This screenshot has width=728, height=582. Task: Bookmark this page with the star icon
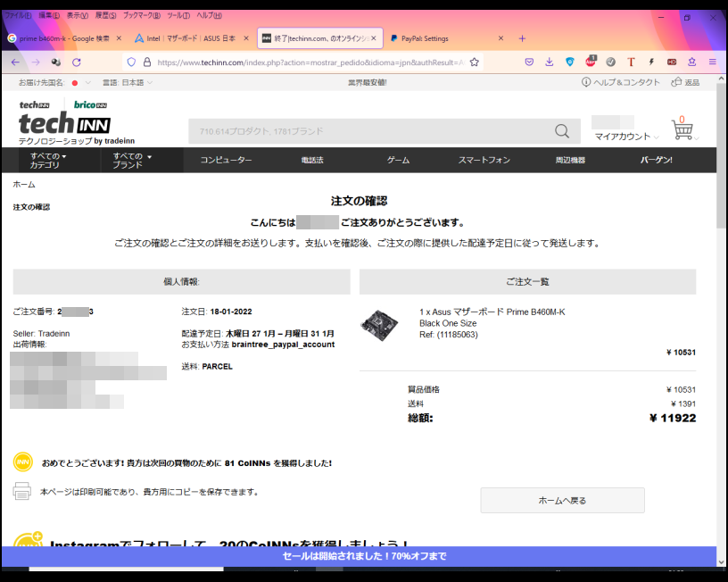[474, 62]
